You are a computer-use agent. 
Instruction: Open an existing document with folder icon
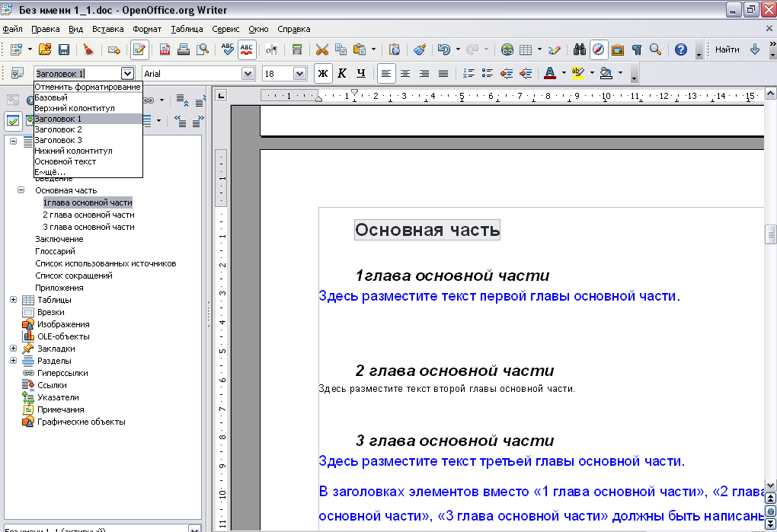(45, 49)
